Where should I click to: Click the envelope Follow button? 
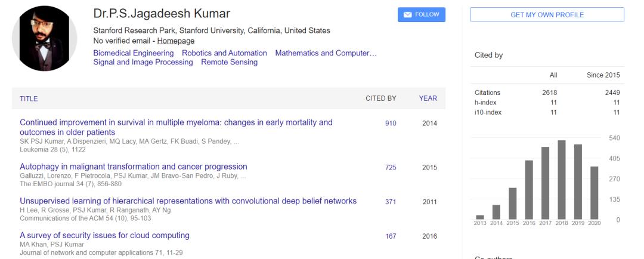(x=421, y=15)
